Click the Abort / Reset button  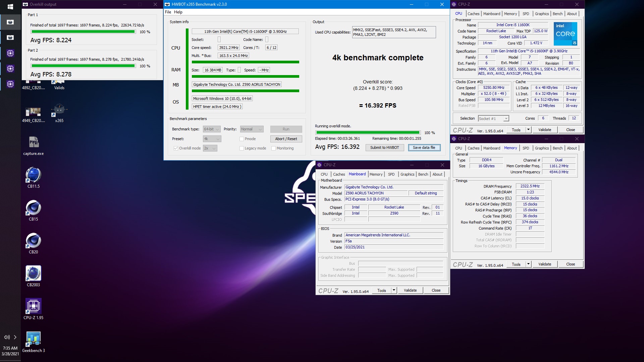[286, 139]
